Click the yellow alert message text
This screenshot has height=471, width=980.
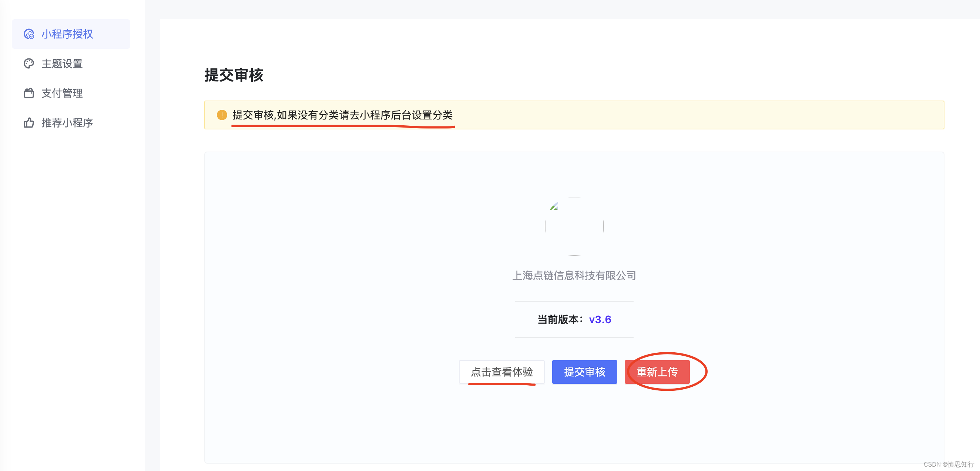click(x=342, y=115)
